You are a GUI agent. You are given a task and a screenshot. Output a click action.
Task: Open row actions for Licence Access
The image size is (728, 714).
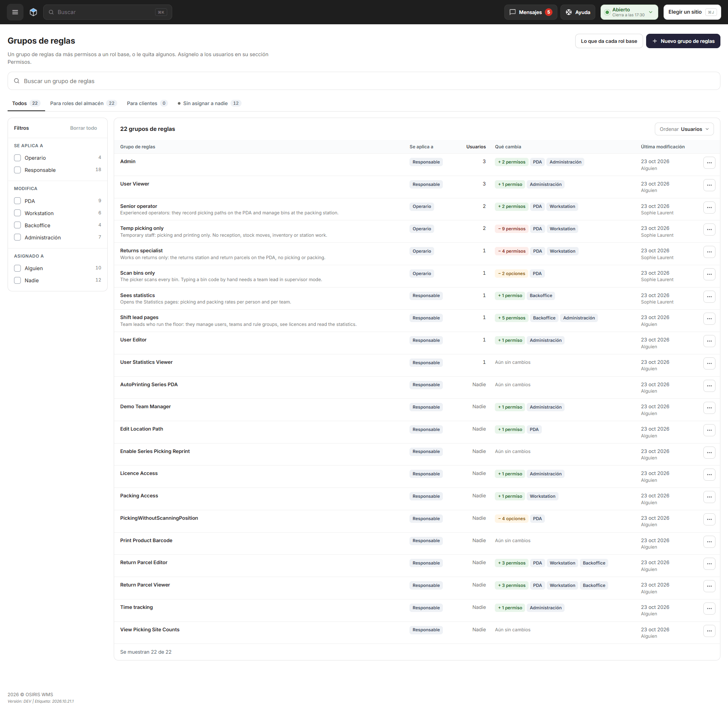pyautogui.click(x=709, y=475)
